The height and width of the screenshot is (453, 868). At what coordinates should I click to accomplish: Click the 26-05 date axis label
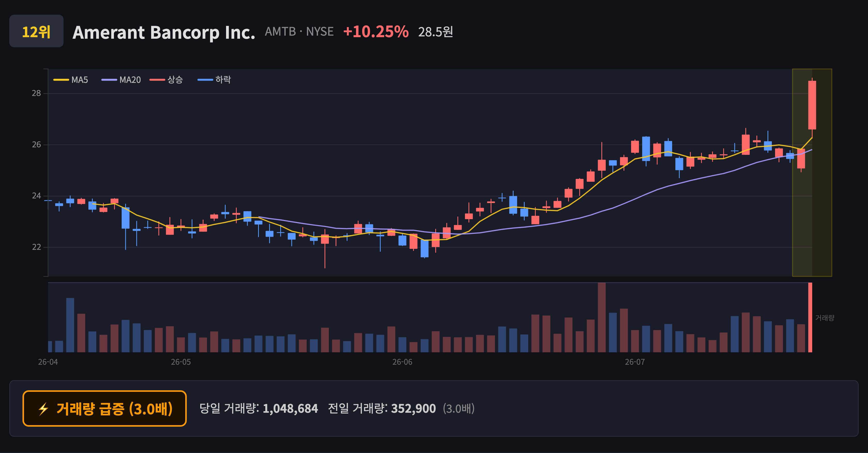181,362
